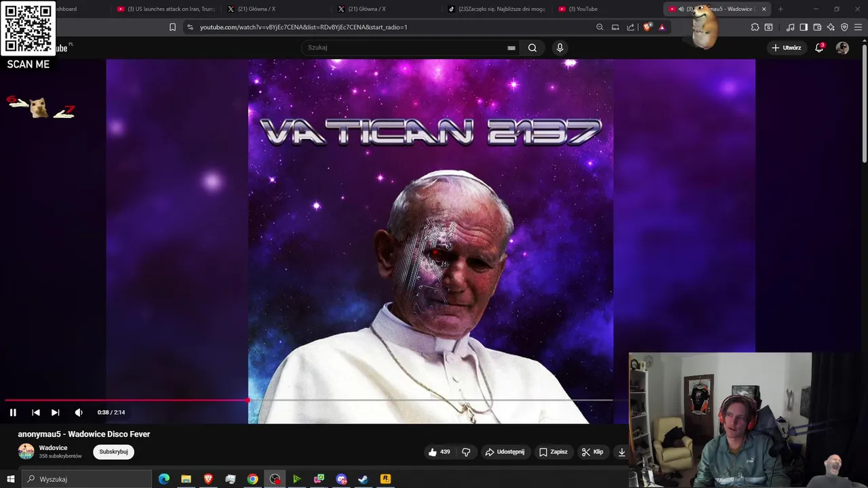Open the Windows Start menu
The height and width of the screenshot is (488, 868).
click(10, 479)
